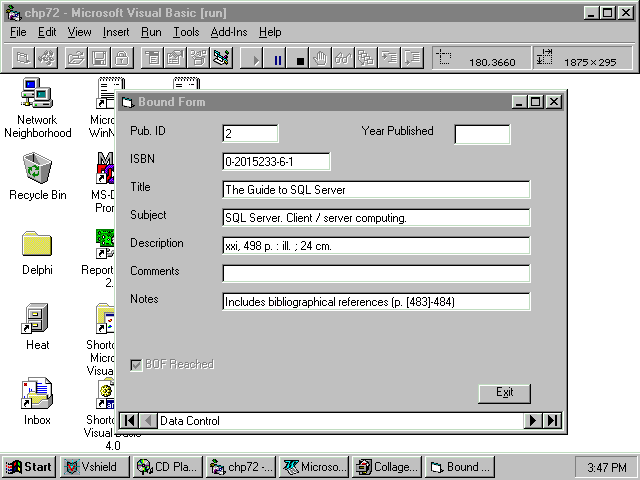This screenshot has width=640, height=480.
Task: Click the Start button on taskbar
Action: pyautogui.click(x=29, y=467)
